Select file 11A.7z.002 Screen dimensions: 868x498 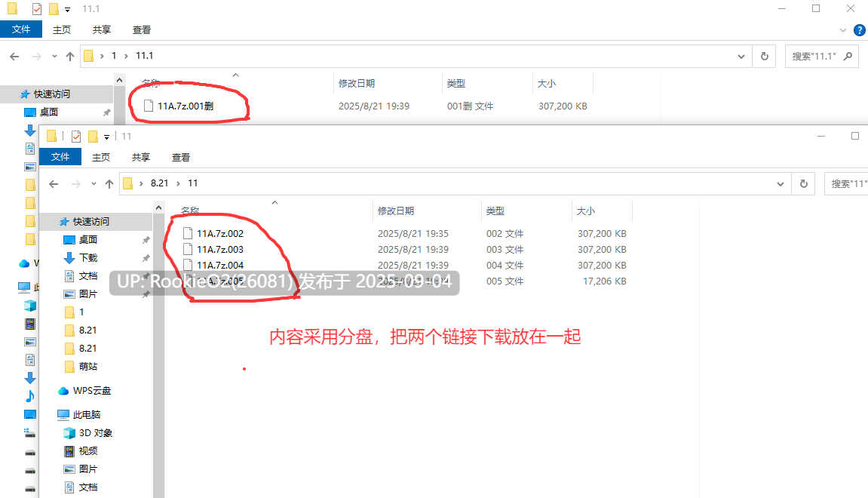pyautogui.click(x=219, y=234)
